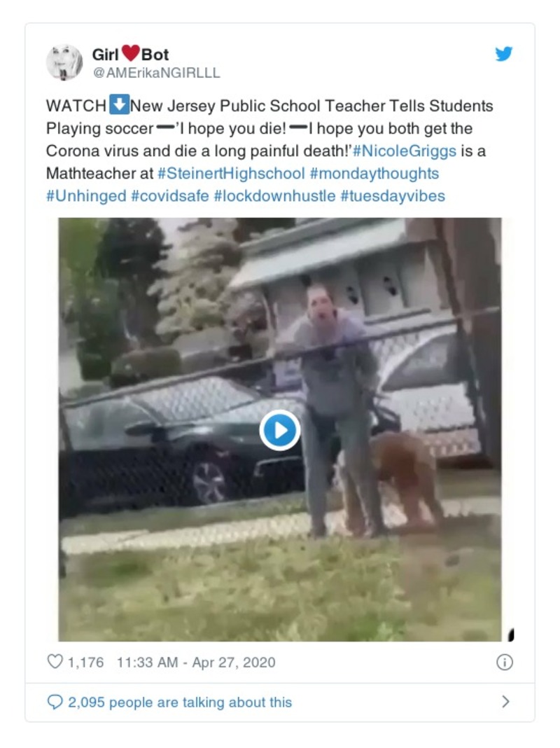This screenshot has height=748, width=560.
Task: Open the @AMErikaNGIRLLL handle link
Action: [156, 73]
